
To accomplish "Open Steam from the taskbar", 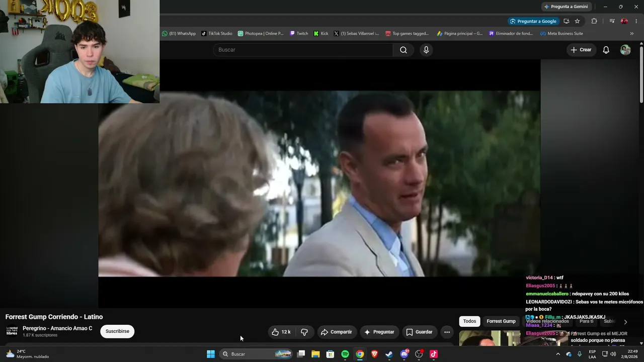I will click(389, 354).
